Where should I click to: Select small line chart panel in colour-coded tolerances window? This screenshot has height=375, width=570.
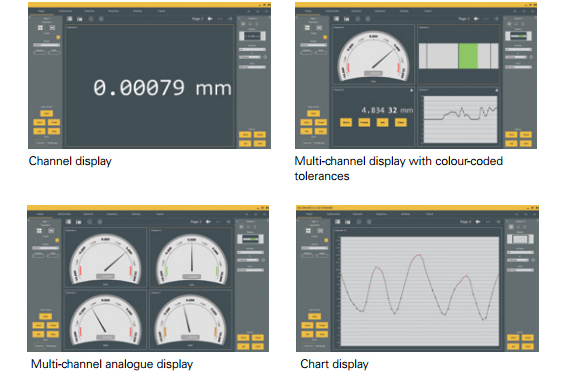pyautogui.click(x=459, y=116)
